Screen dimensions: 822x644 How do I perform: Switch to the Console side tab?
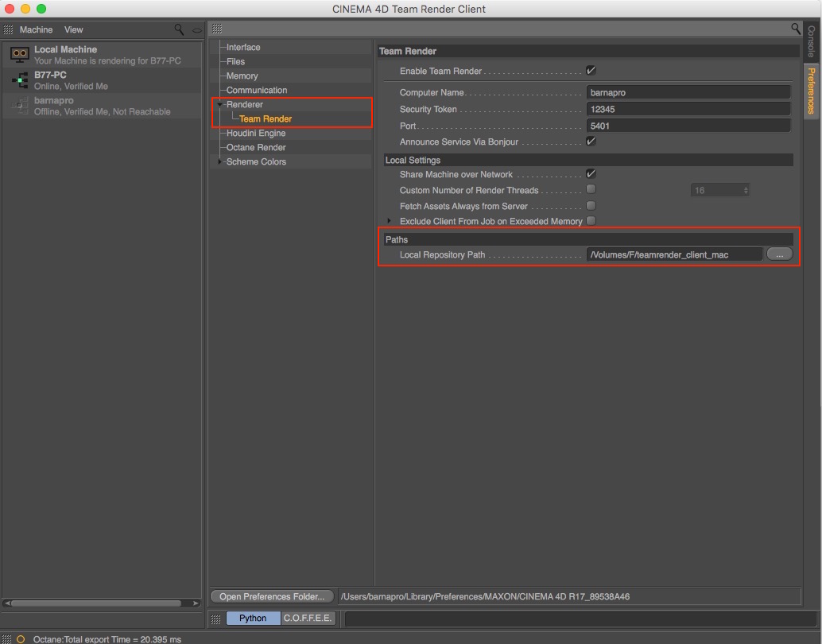coord(811,41)
